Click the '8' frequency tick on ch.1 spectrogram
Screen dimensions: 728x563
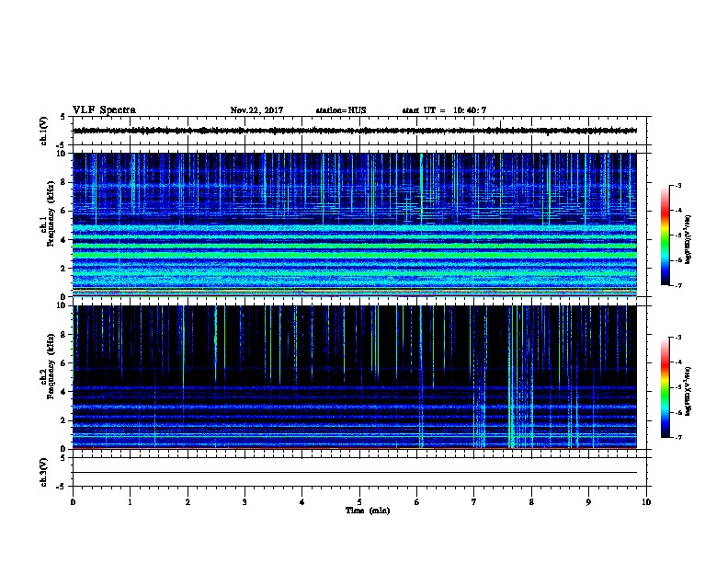pos(64,182)
